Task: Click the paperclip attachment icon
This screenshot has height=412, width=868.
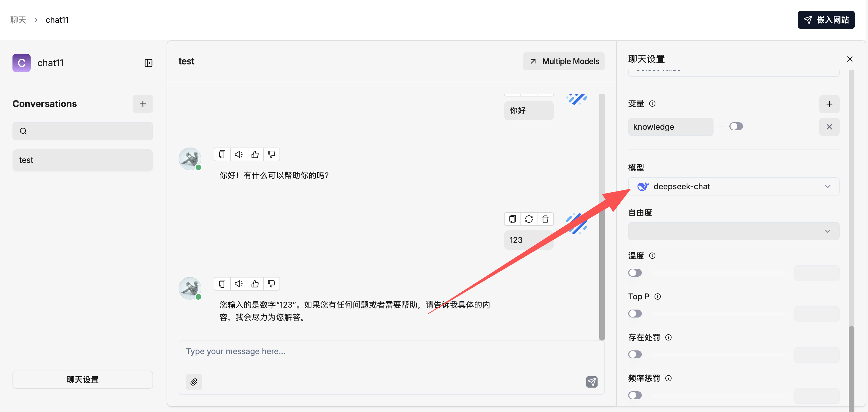Action: click(194, 382)
